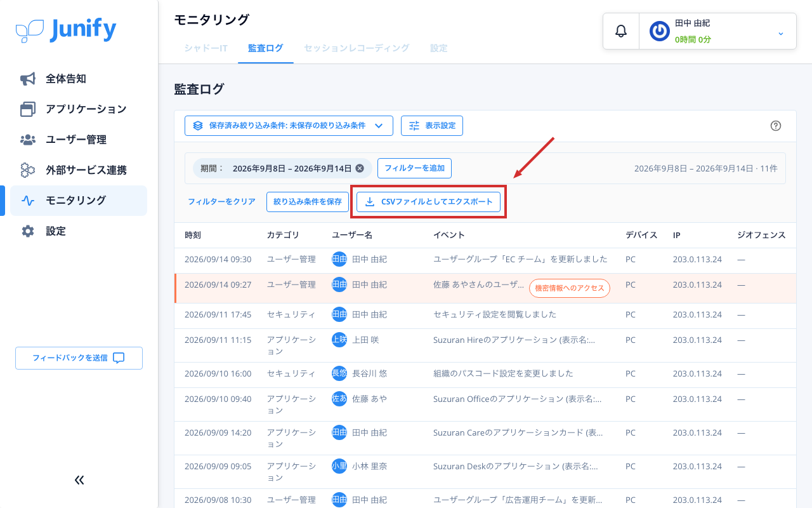Click the ユーザー名 column header

point(352,235)
